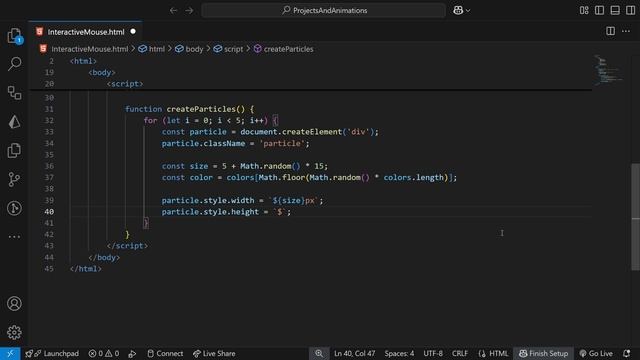Open the triangular prism icon in activity bar

point(14,122)
